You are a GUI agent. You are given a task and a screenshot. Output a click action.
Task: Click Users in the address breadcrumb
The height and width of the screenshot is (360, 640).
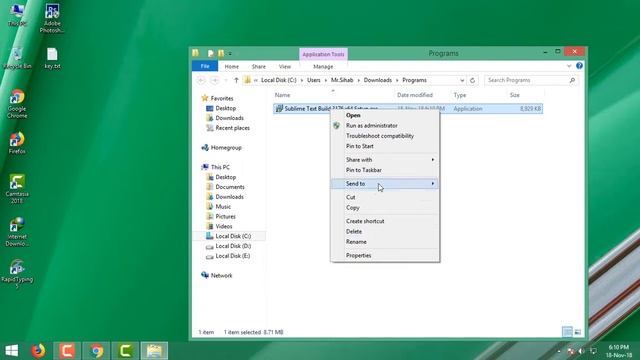pos(313,80)
